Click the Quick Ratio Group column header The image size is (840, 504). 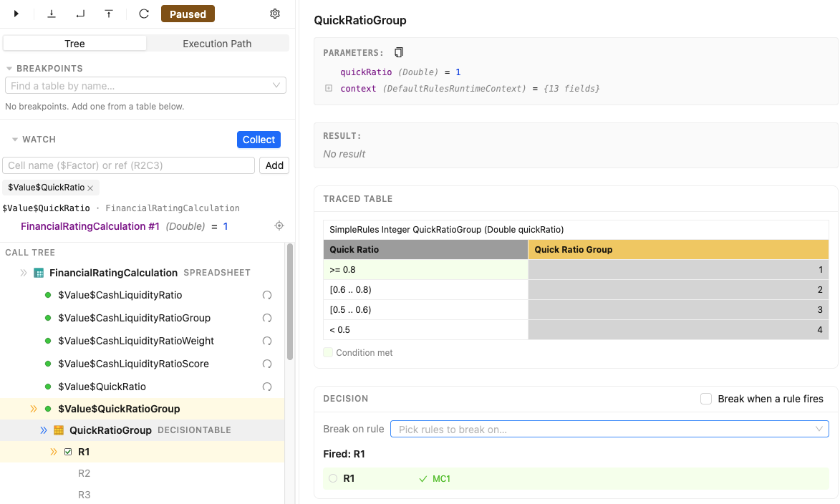[x=678, y=250]
